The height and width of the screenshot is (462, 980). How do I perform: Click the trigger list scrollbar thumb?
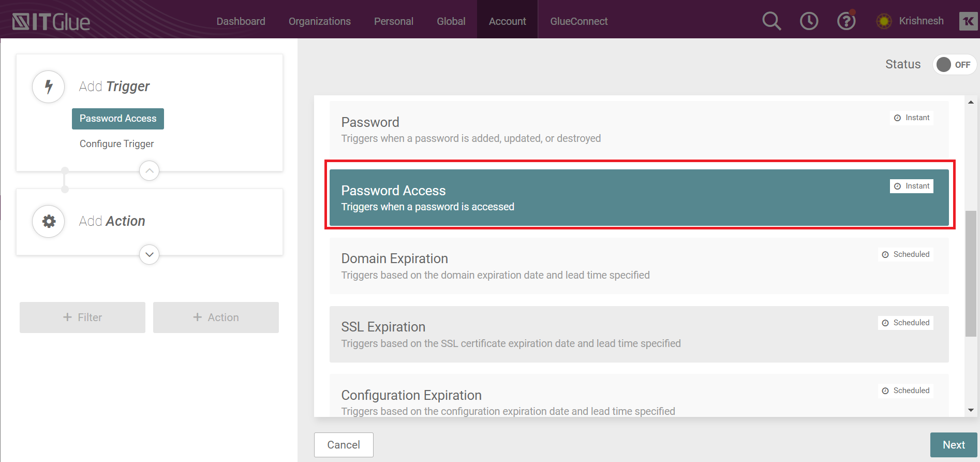coord(971,273)
